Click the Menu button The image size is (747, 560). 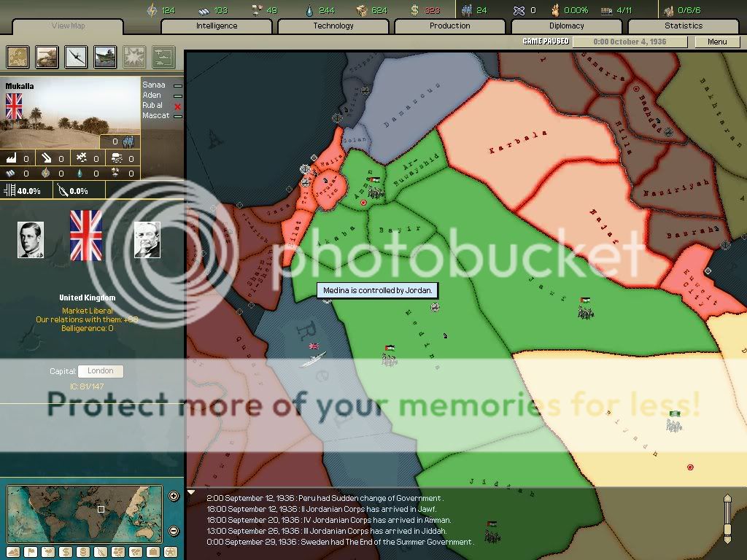[x=716, y=42]
